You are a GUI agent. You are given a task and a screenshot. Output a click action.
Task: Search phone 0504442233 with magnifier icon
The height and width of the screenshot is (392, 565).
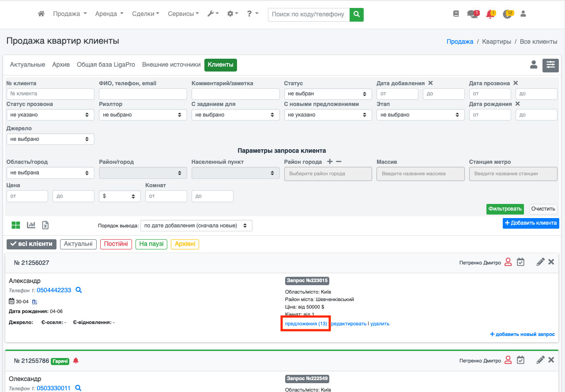tap(79, 290)
